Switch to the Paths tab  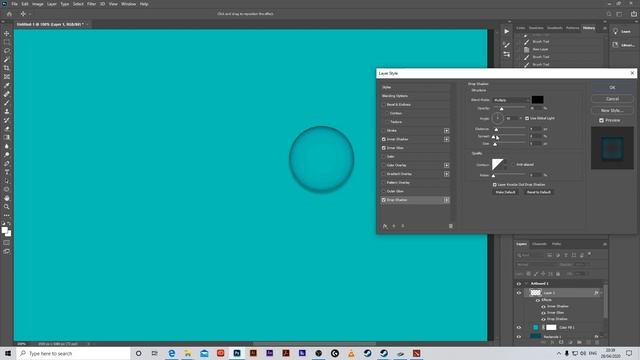coord(556,244)
